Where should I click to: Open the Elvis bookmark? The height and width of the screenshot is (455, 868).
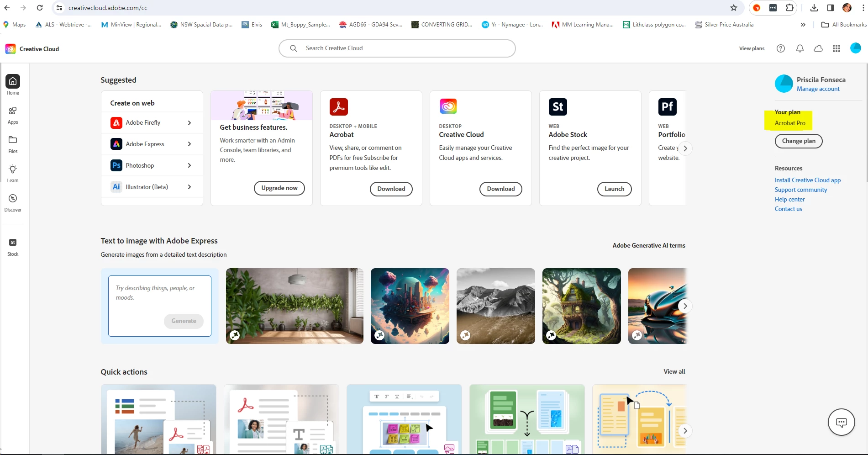tap(252, 25)
